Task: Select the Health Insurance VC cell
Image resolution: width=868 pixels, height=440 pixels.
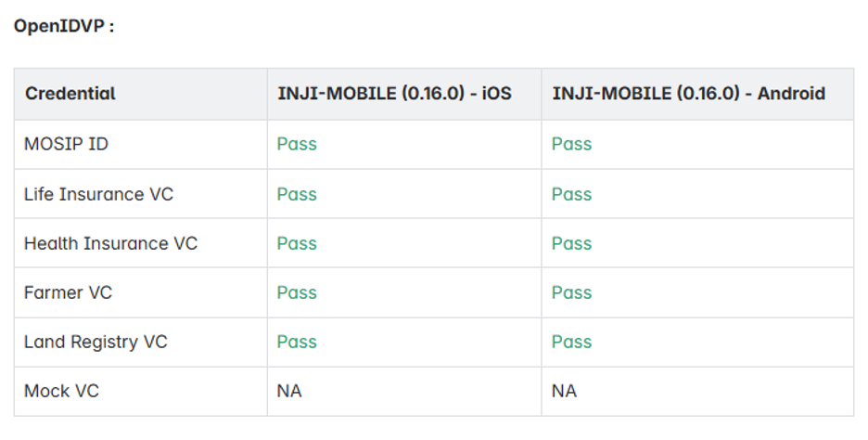Action: 110,243
